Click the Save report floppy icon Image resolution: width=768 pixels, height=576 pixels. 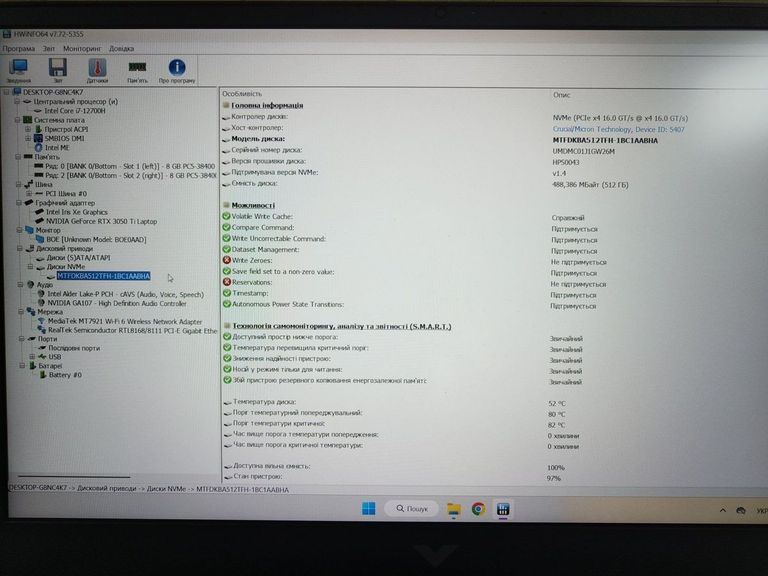58,71
